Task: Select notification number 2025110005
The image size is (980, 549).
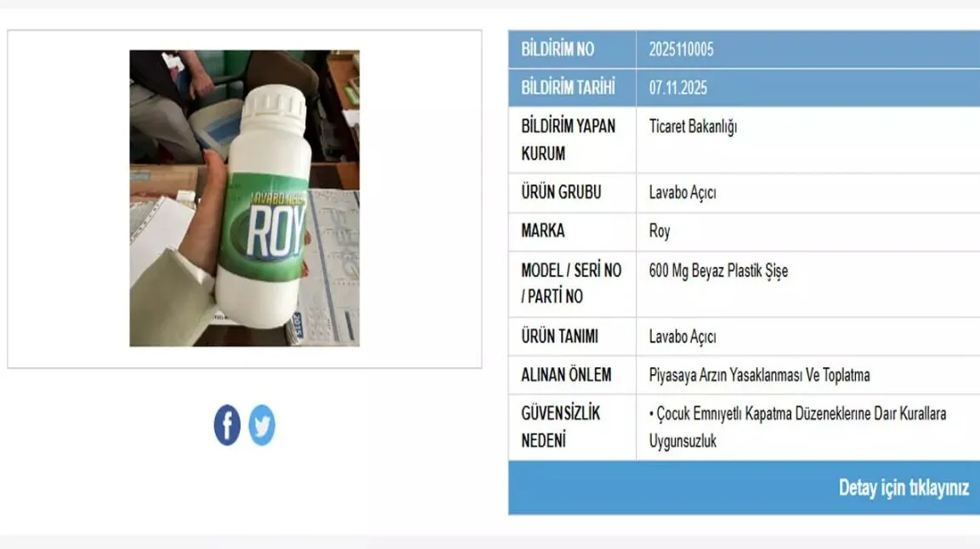Action: click(681, 49)
